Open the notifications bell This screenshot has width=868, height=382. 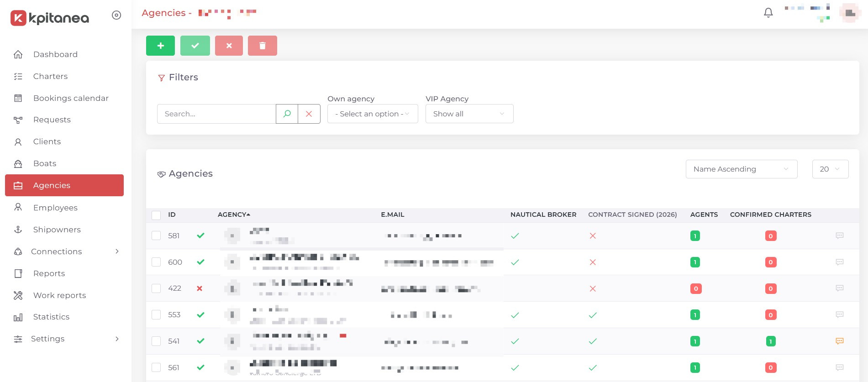point(768,13)
